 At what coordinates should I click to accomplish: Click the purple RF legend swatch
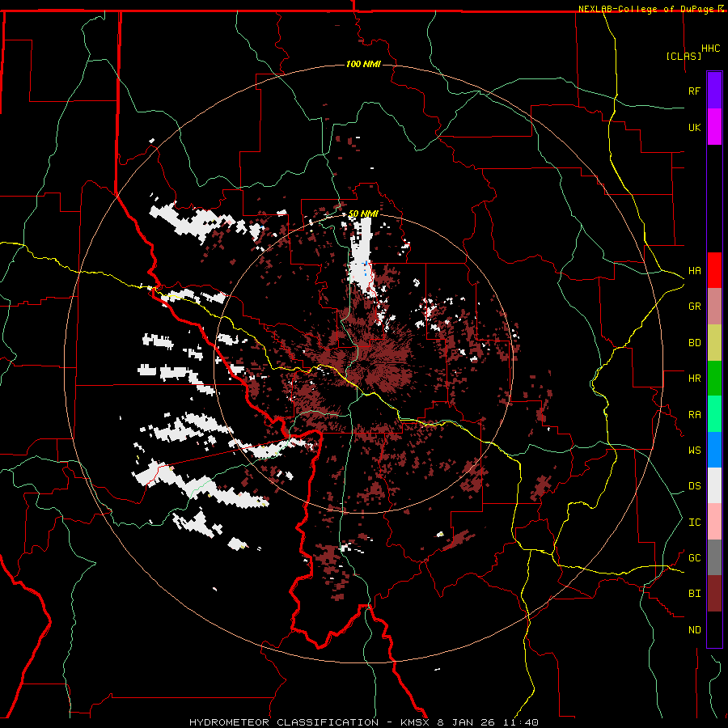coord(714,91)
